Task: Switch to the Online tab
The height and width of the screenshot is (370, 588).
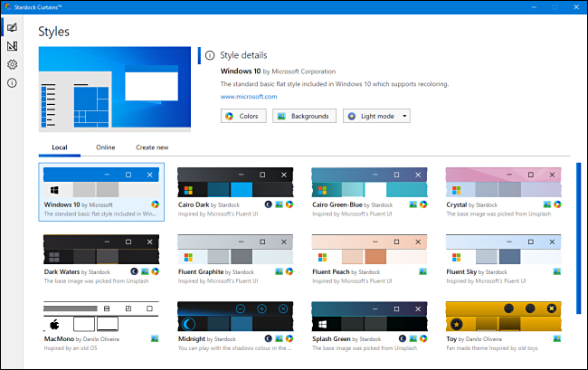Action: coord(105,147)
